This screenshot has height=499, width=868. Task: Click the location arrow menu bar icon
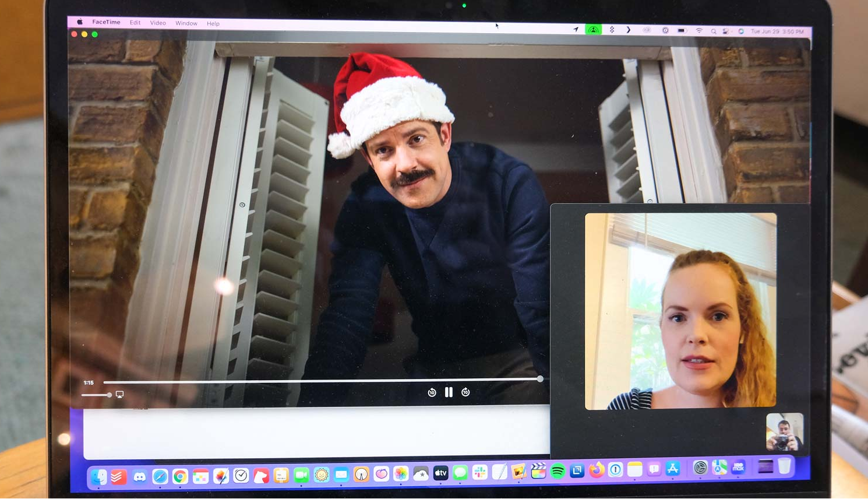[576, 29]
